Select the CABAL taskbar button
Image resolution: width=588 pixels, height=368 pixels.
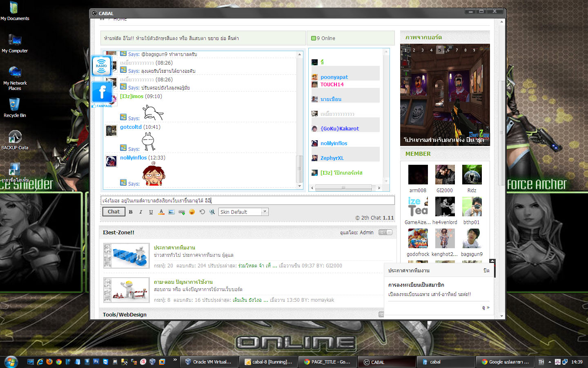pos(387,362)
